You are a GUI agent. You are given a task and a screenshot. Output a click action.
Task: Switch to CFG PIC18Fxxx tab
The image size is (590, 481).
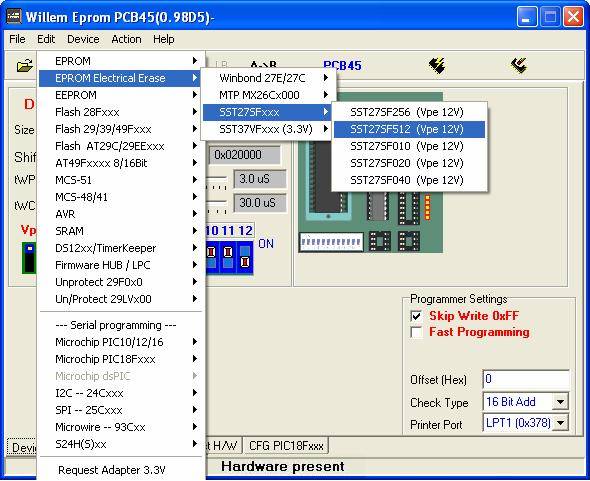click(286, 446)
